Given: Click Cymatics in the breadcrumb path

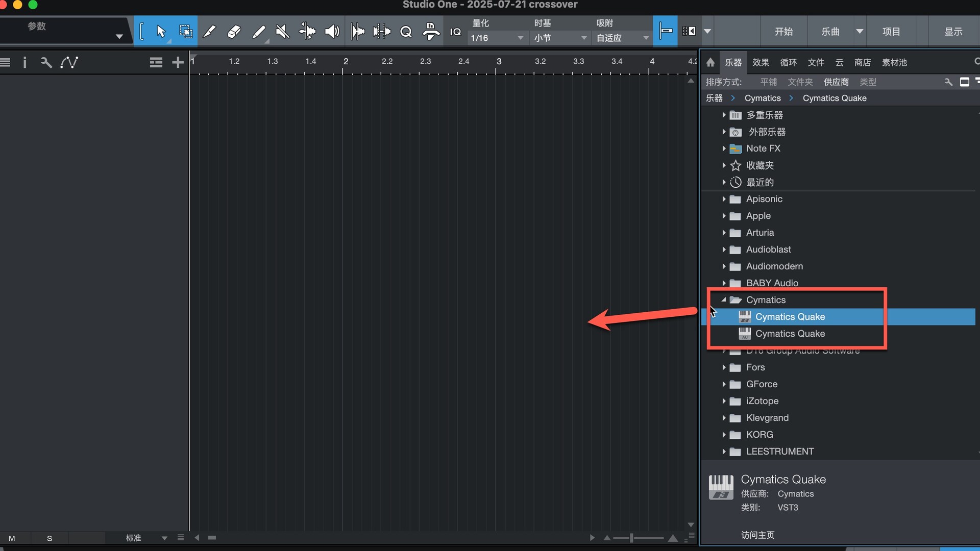Looking at the screenshot, I should tap(763, 98).
